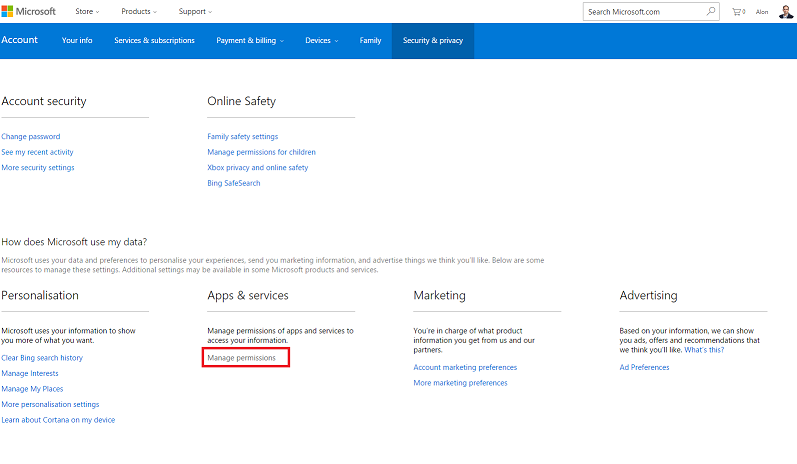
Task: Open the shopping cart icon
Action: (738, 12)
